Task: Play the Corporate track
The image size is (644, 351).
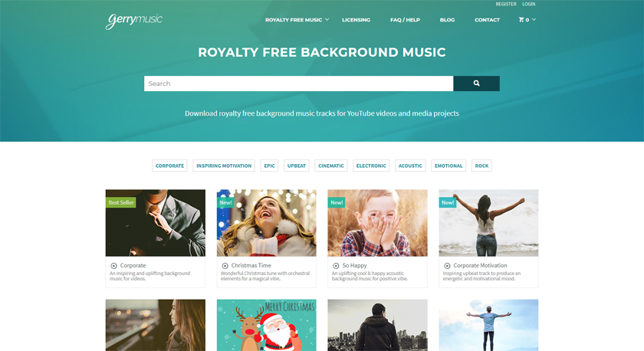Action: click(113, 266)
